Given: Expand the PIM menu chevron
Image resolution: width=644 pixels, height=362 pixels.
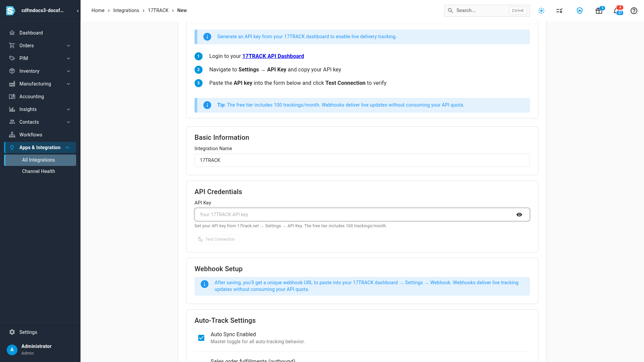Looking at the screenshot, I should (68, 58).
